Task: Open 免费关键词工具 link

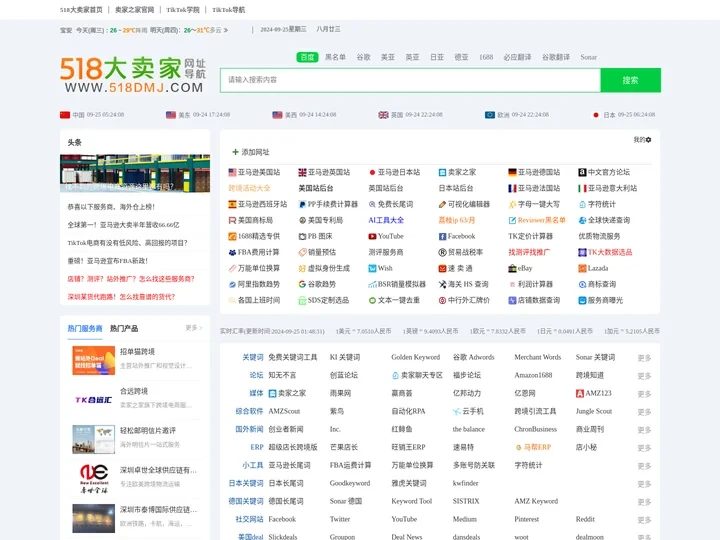Action: click(x=293, y=357)
